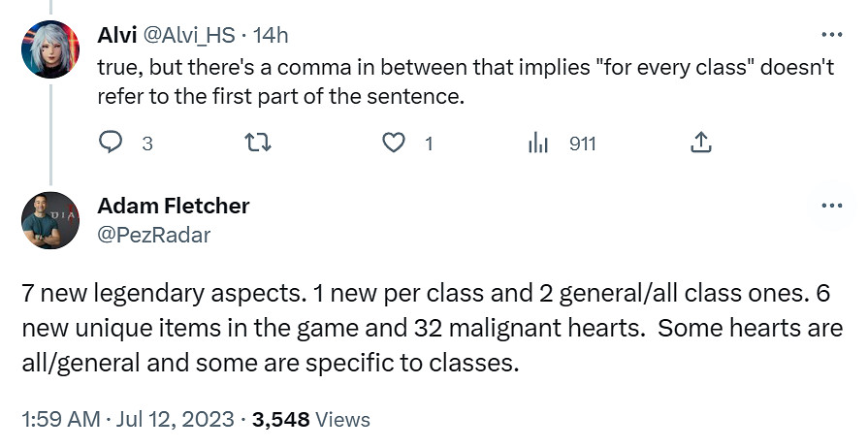Click Adam Fletcher's profile picture
This screenshot has height=448, width=868.
click(48, 220)
